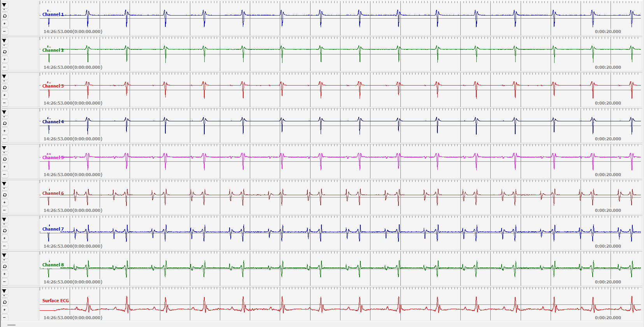Expand the Channel 4 options triangle
Screen dimensions: 644x327
coord(4,112)
